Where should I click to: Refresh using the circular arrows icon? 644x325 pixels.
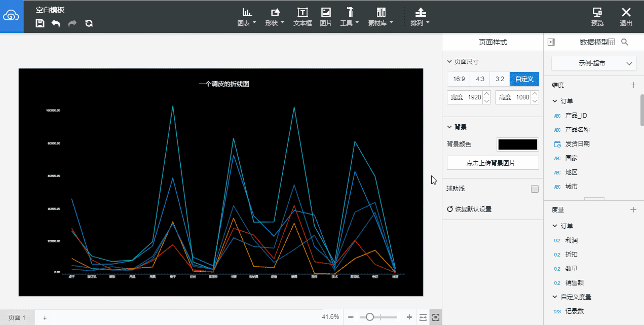coord(89,23)
